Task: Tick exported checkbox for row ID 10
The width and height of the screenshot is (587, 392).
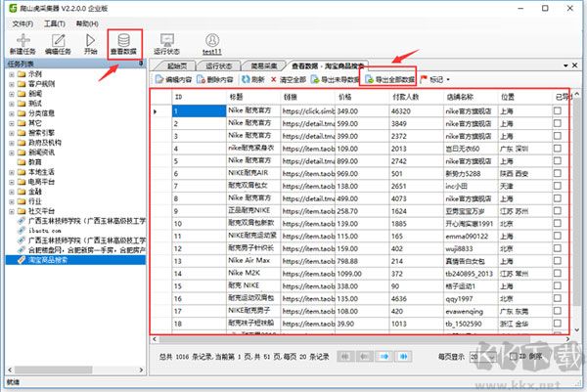Action: tap(558, 223)
